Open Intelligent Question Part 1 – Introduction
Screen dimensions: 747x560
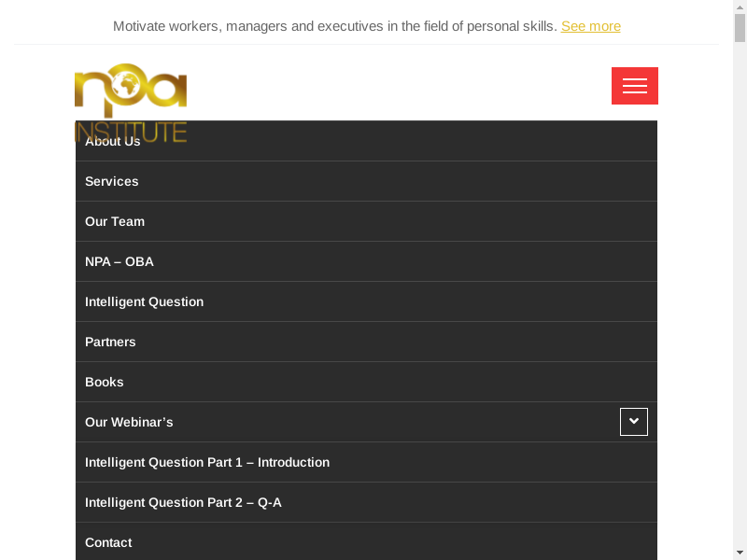tap(207, 462)
